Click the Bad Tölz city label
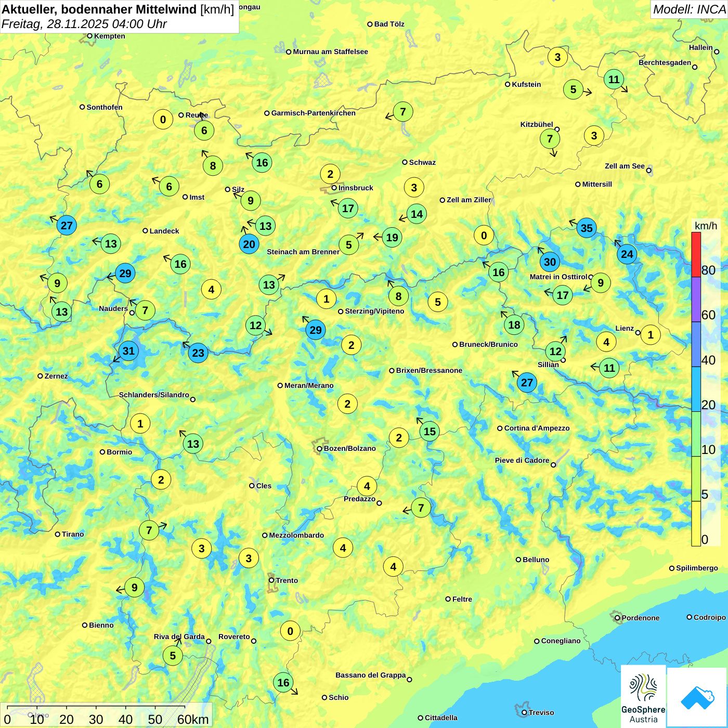The width and height of the screenshot is (728, 728). tap(389, 24)
